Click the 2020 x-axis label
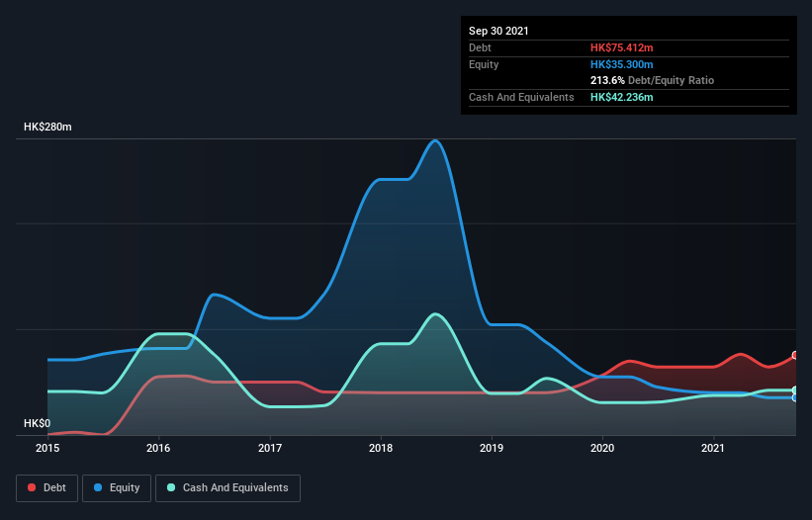The height and width of the screenshot is (520, 812). coord(602,448)
